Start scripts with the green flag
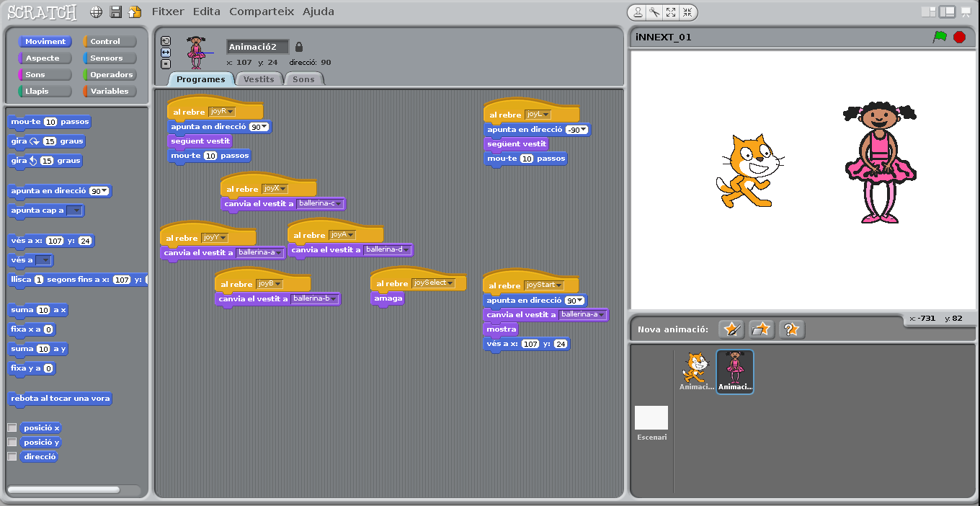Viewport: 980px width, 506px height. [x=940, y=37]
